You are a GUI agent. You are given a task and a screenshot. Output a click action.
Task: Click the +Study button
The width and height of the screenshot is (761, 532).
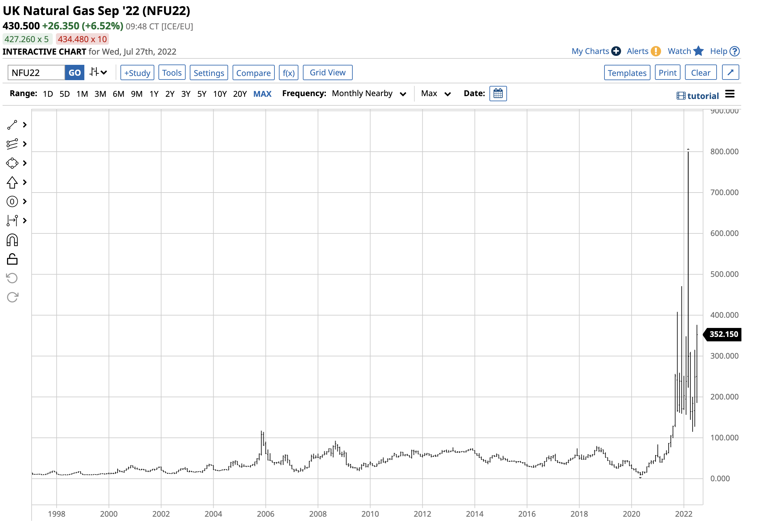pos(137,73)
